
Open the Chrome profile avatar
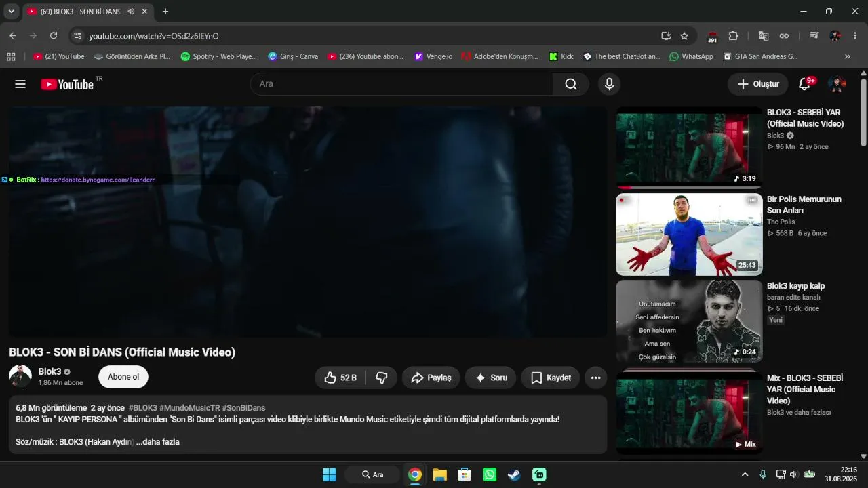pos(835,36)
